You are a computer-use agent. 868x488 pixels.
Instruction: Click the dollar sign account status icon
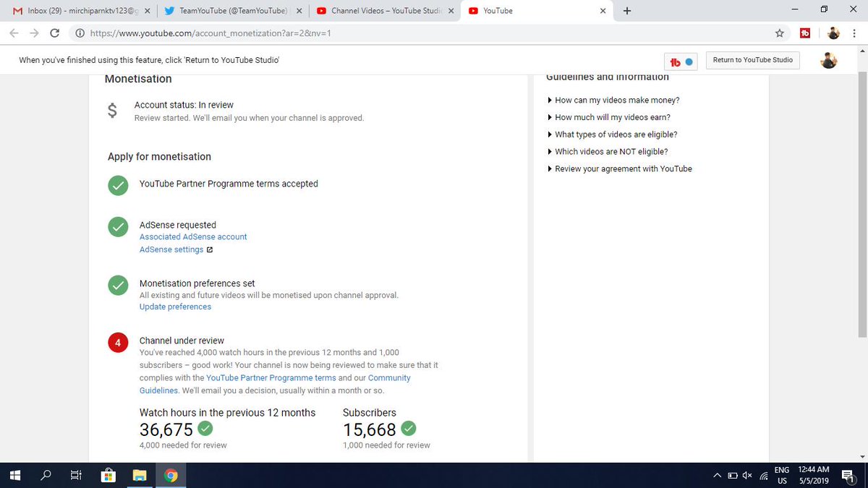(112, 111)
